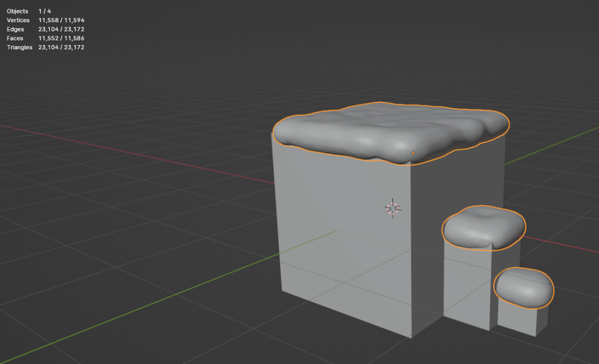This screenshot has width=599, height=364.
Task: Click the red axis line right of medium blob
Action: (562, 245)
